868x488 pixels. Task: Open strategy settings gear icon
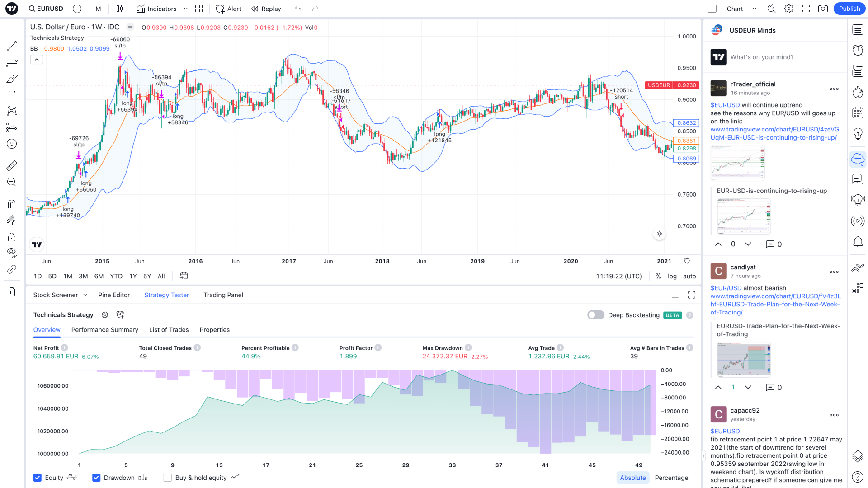104,315
